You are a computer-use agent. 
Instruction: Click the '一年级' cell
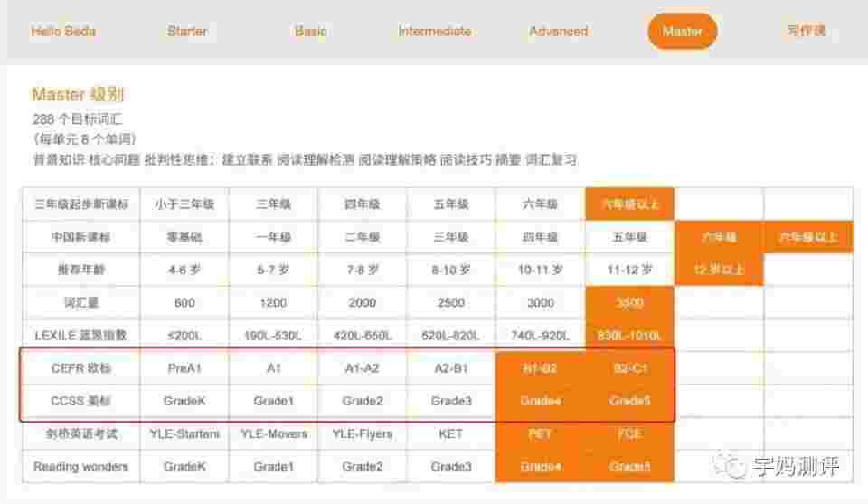click(273, 237)
